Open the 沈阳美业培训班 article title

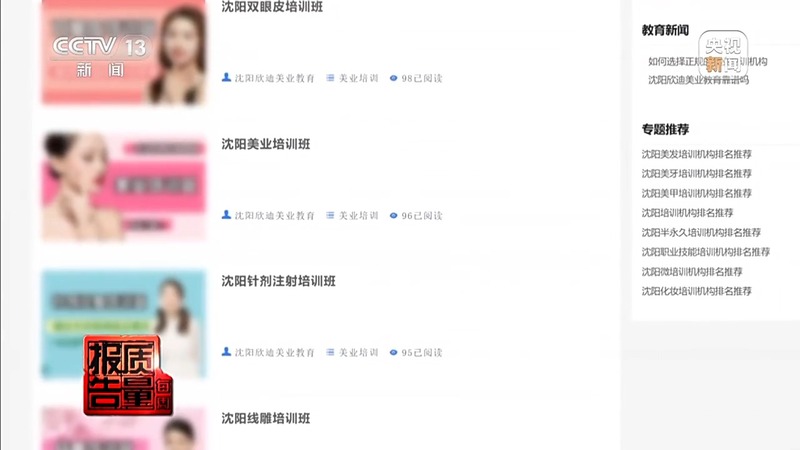(x=265, y=144)
